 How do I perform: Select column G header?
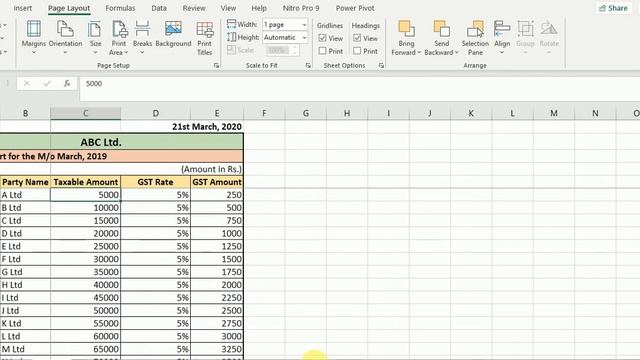[x=306, y=113]
